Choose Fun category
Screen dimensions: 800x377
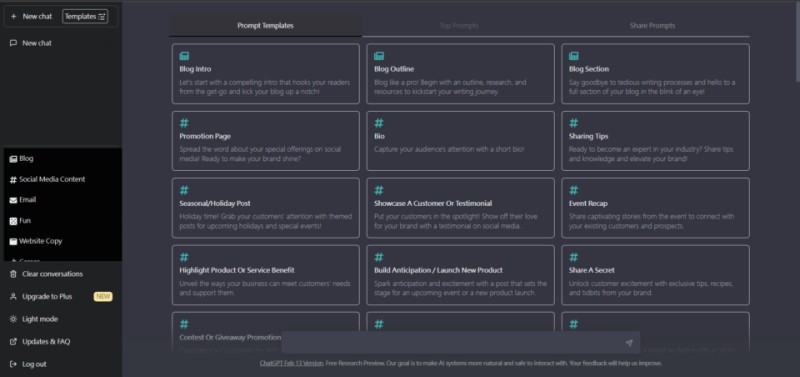pos(25,220)
